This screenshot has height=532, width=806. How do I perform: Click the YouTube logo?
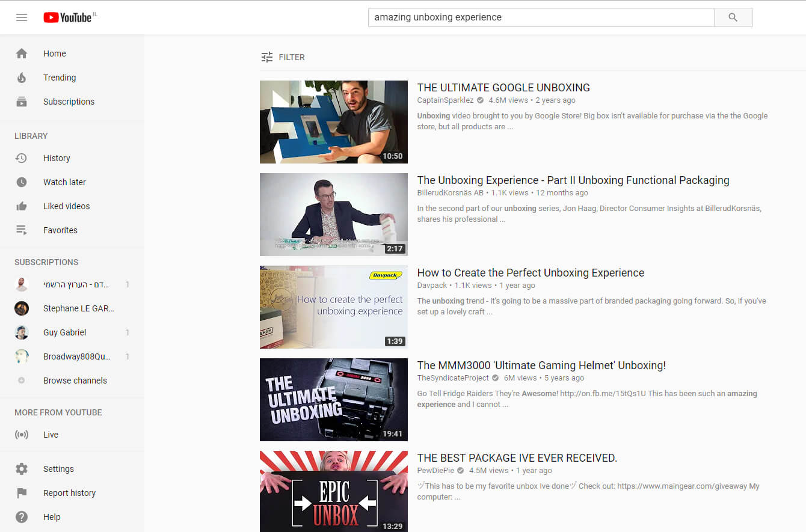(x=67, y=17)
